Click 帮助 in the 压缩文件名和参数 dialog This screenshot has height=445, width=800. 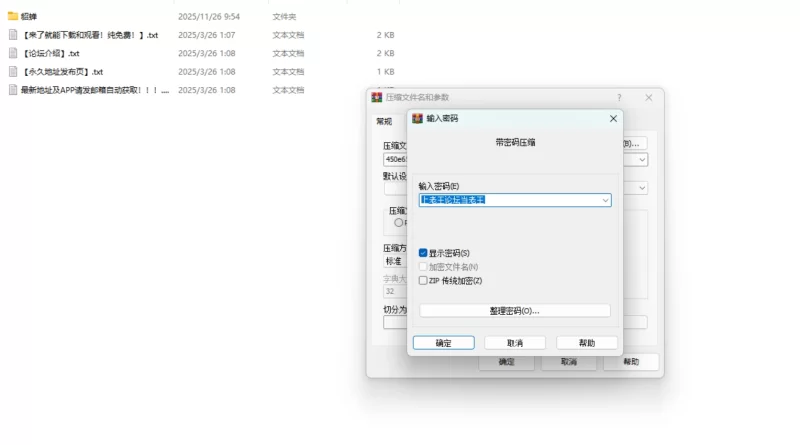click(x=631, y=362)
